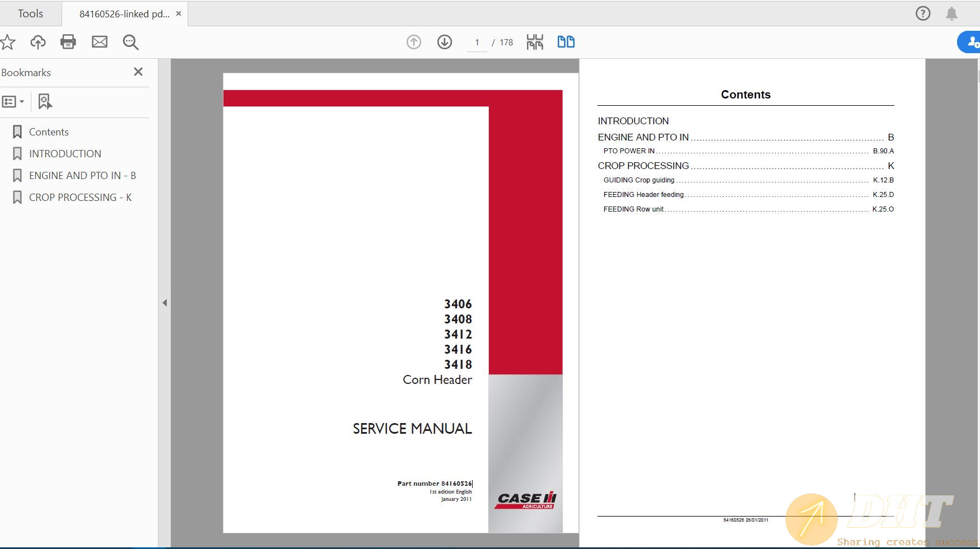The image size is (980, 549).
Task: Open sharing with the blue person icon
Action: 971,42
